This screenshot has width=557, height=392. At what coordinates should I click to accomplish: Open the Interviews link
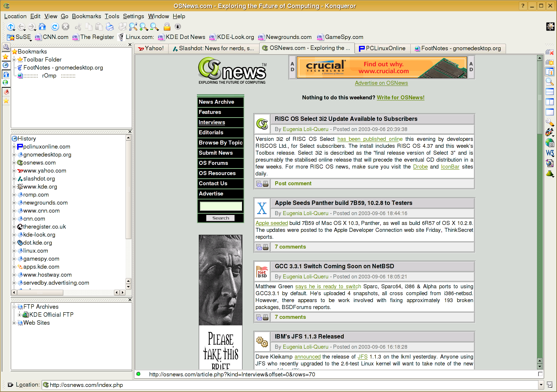tap(212, 122)
